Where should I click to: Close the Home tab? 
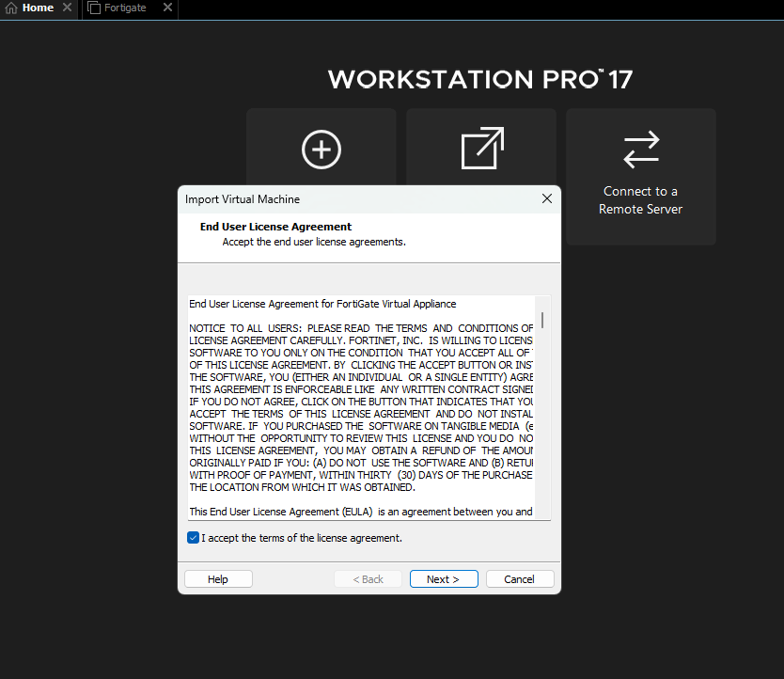click(67, 8)
